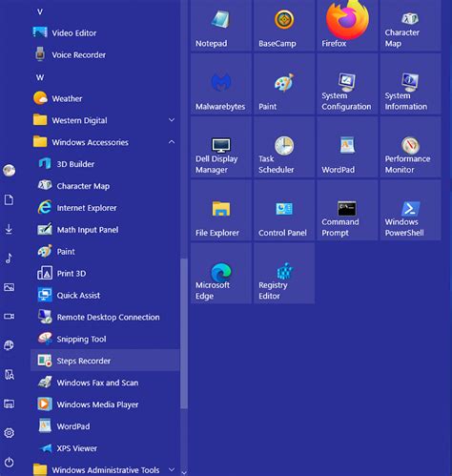Jump to the letter W header
Image resolution: width=452 pixels, height=476 pixels.
click(x=40, y=77)
